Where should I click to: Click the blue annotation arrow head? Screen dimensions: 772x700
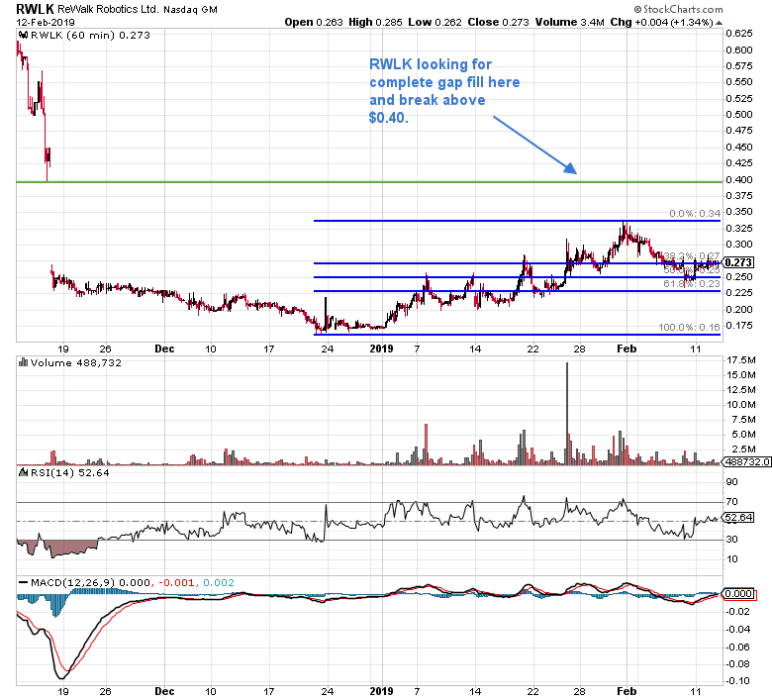pos(571,169)
